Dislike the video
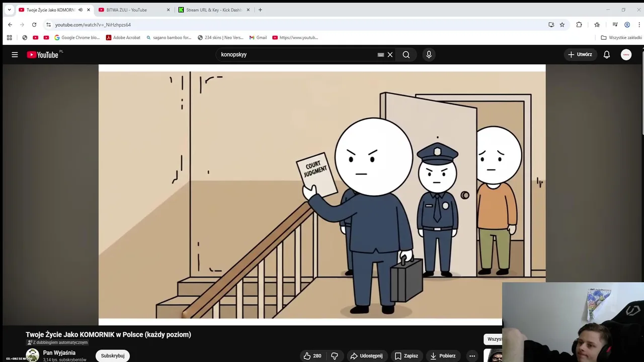This screenshot has width=644, height=362. click(334, 355)
